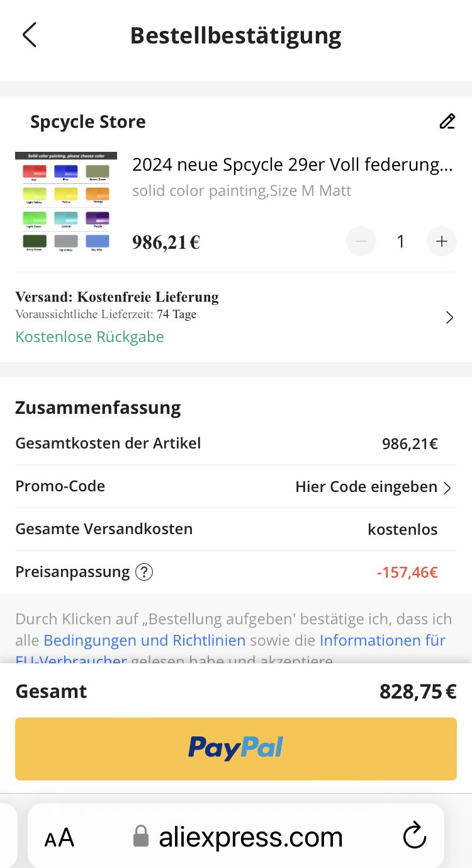Open 'Informationen für EU-Verbraucher' link
Viewport: 472px width, 868px height.
tap(382, 641)
